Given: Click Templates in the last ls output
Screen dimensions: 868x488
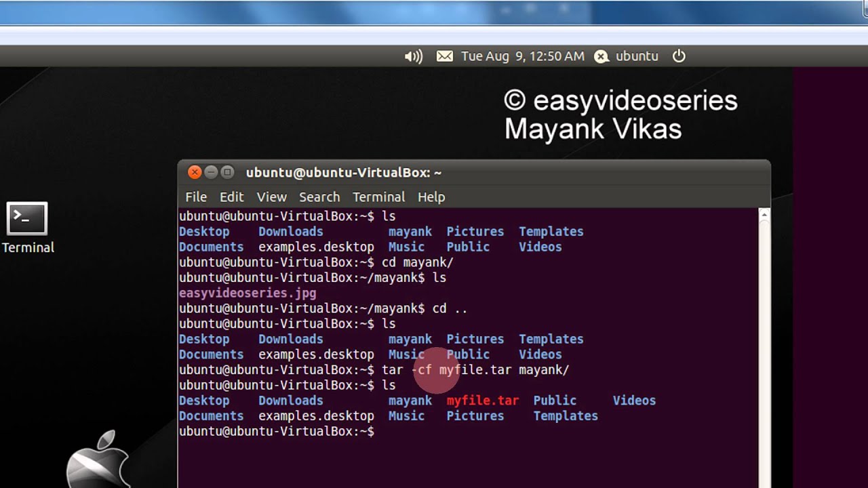Looking at the screenshot, I should coord(566,416).
